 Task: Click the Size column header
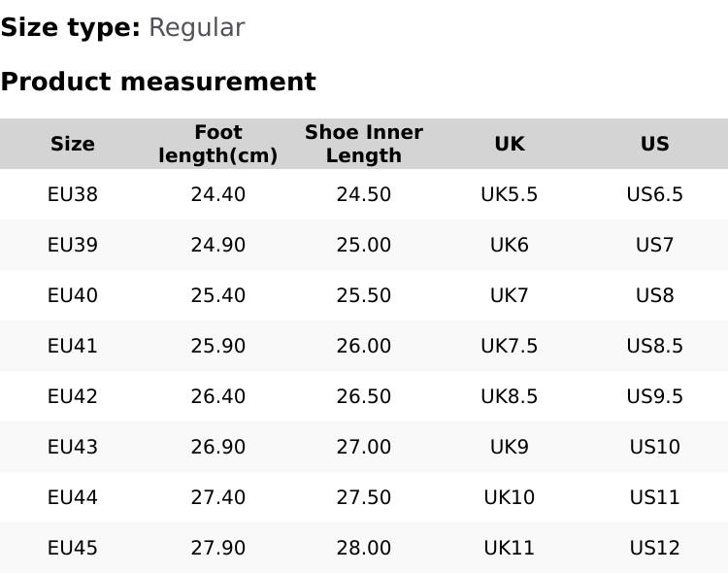[73, 144]
